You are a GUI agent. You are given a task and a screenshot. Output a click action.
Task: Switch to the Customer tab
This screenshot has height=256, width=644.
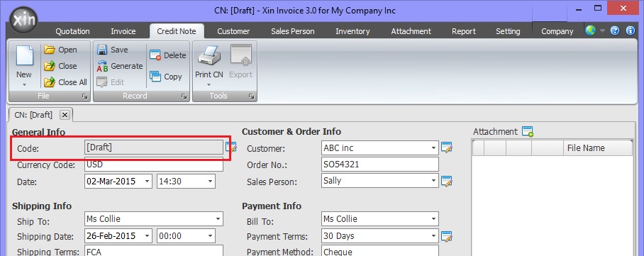[x=233, y=31]
